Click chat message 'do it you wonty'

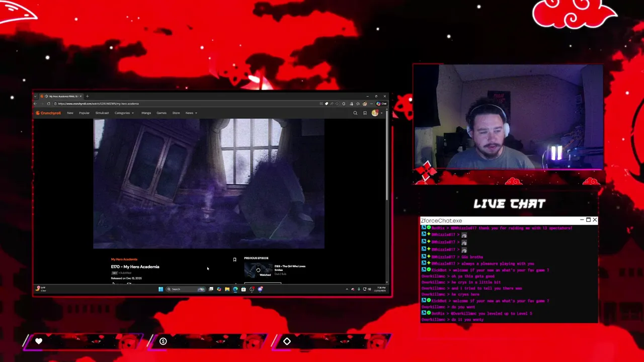click(467, 319)
